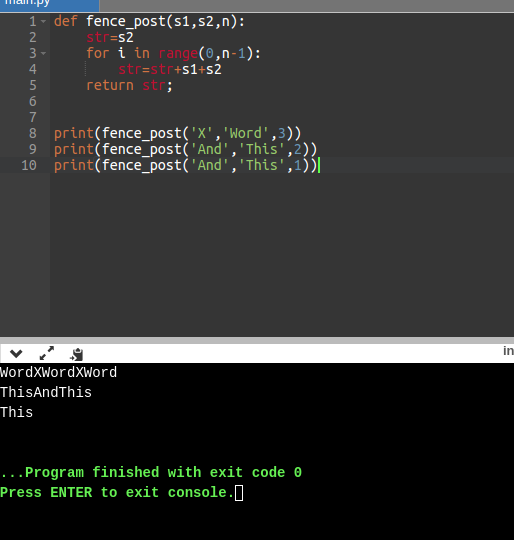
Task: Select the input tab label in console bar
Action: pyautogui.click(x=508, y=351)
